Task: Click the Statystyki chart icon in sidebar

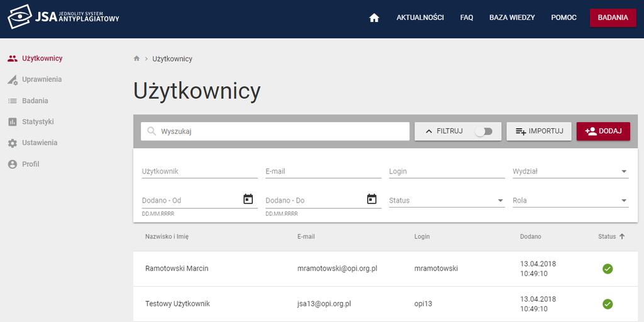Action: click(13, 122)
